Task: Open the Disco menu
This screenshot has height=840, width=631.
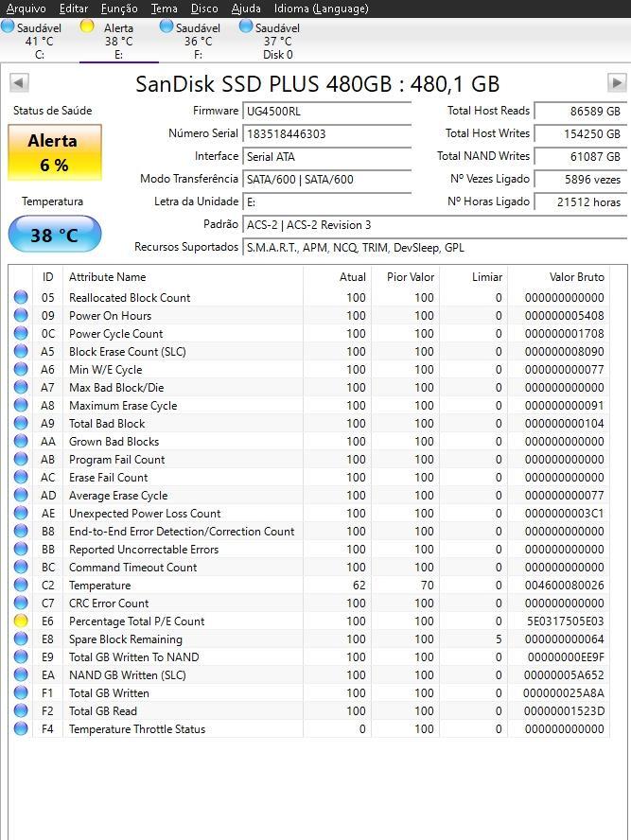Action: (204, 9)
